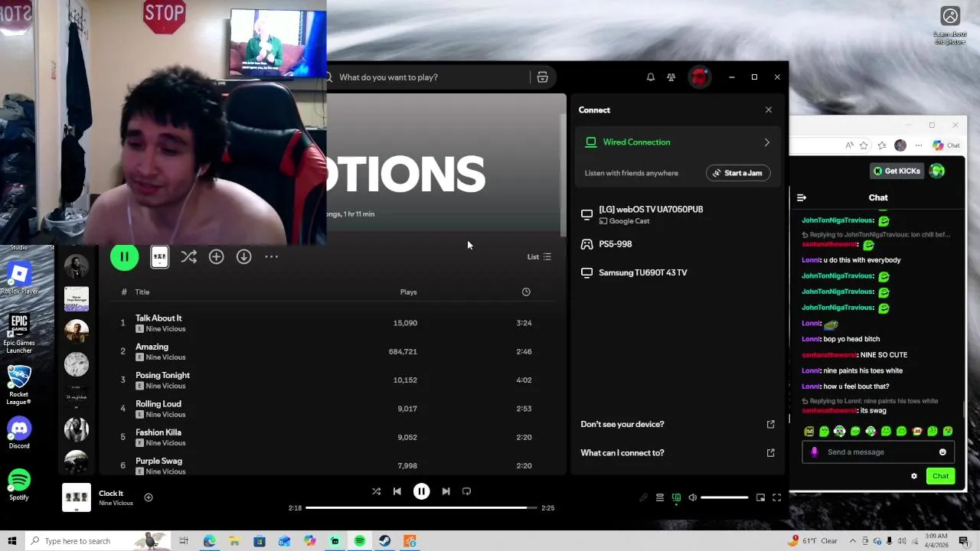Viewport: 980px width, 551px height.
Task: Toggle the Connect to a device icon
Action: pos(676,498)
